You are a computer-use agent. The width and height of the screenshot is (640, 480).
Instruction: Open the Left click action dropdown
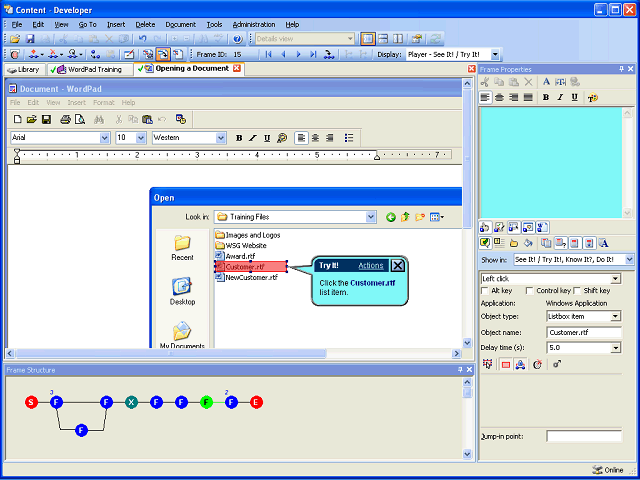pos(615,279)
